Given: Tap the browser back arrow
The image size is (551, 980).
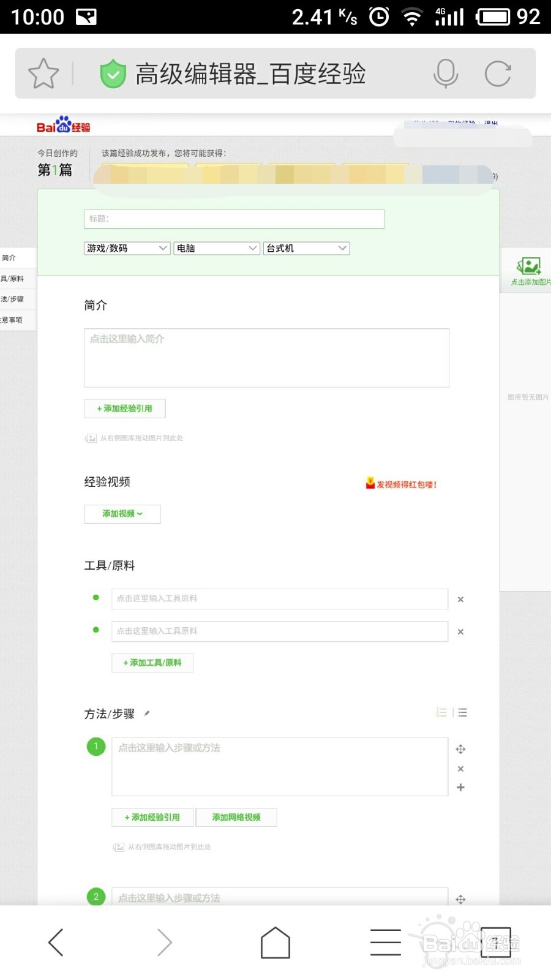Looking at the screenshot, I should coord(56,942).
